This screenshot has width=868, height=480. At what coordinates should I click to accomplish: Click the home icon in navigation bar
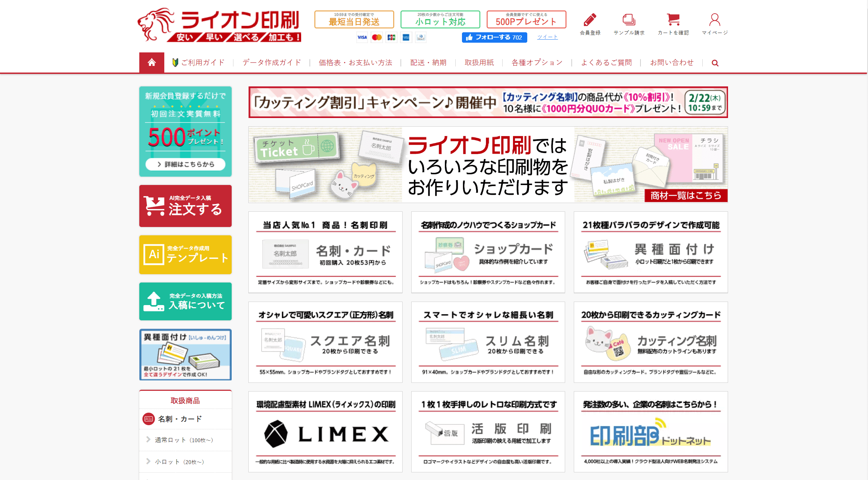(151, 62)
